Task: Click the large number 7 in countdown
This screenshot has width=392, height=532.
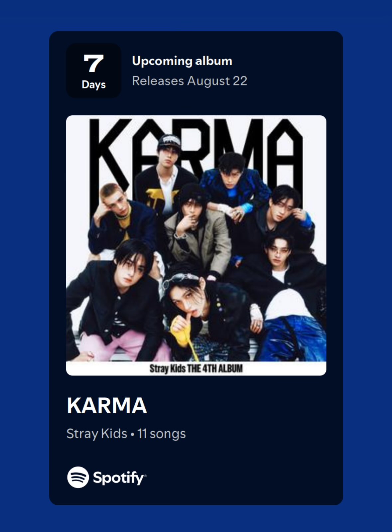Action: 93,63
